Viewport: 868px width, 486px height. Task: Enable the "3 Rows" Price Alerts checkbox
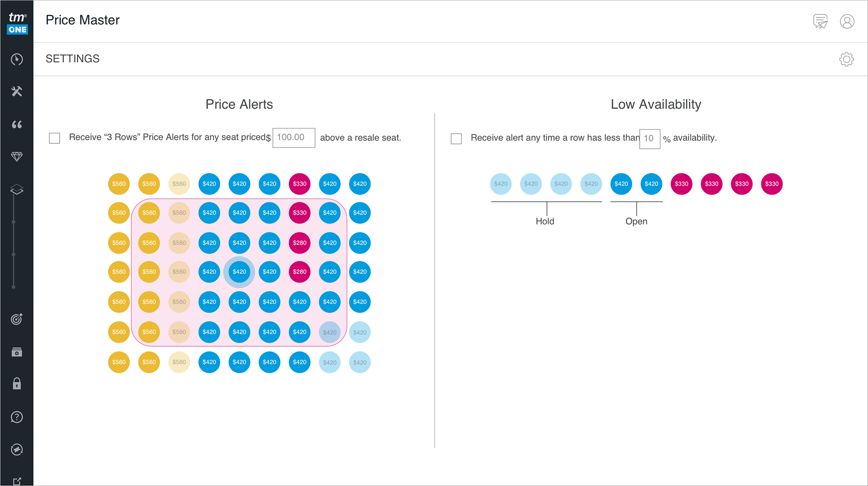(x=55, y=138)
